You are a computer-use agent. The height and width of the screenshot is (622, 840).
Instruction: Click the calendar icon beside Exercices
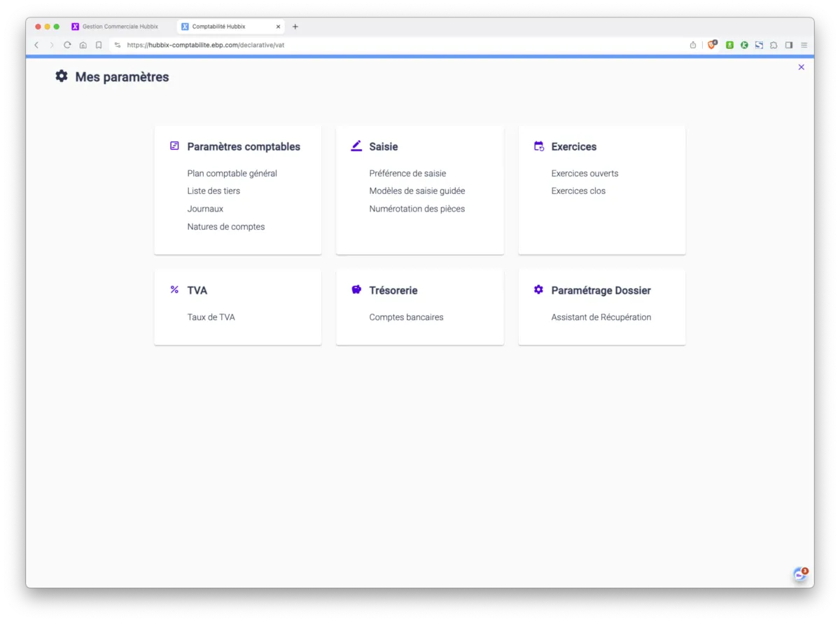(x=538, y=146)
